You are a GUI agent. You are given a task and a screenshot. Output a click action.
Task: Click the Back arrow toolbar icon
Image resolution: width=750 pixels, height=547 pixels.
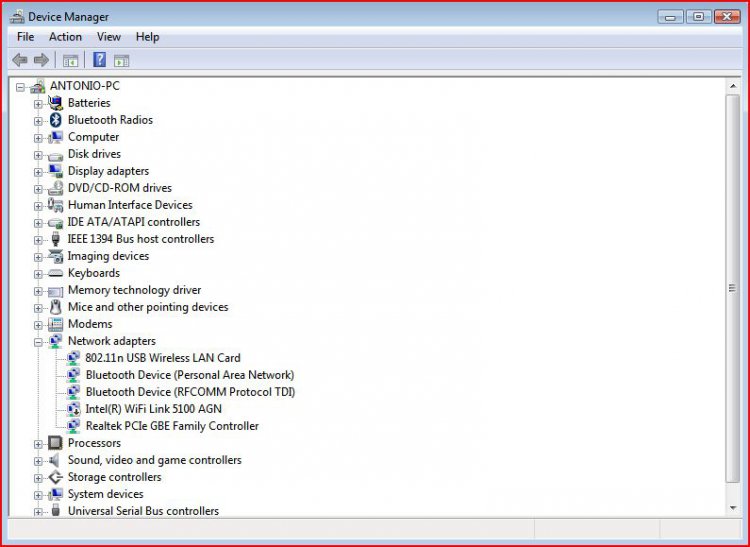tap(20, 60)
